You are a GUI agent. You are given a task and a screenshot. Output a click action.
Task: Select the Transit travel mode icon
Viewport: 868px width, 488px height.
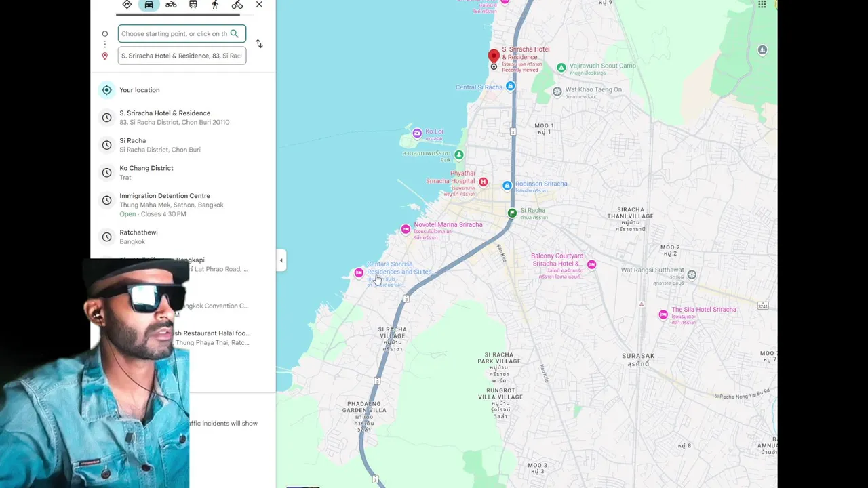click(193, 5)
